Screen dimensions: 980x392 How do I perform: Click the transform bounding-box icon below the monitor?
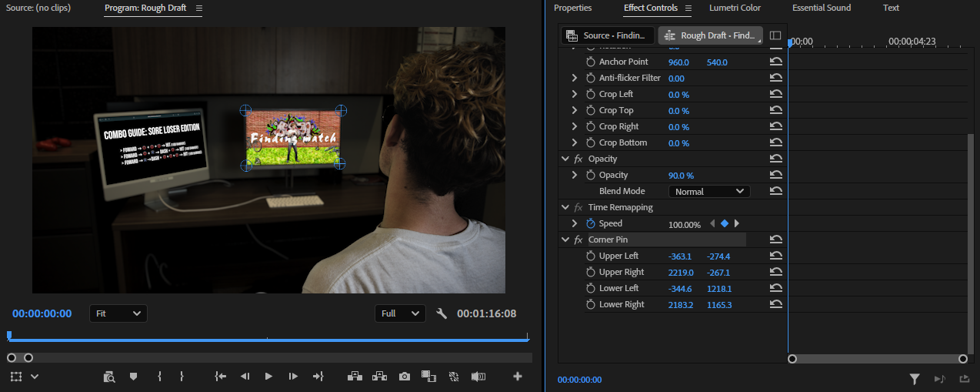point(17,377)
